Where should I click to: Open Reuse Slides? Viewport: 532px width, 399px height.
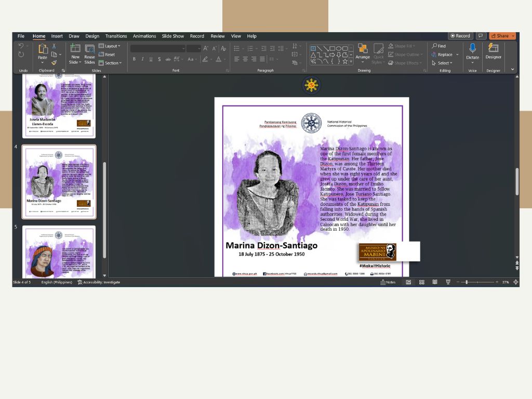pyautogui.click(x=89, y=54)
